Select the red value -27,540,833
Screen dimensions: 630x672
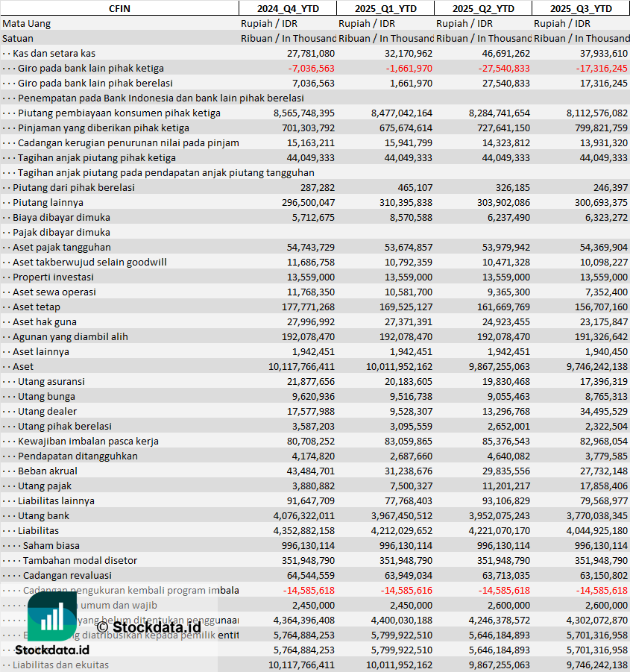coord(504,69)
